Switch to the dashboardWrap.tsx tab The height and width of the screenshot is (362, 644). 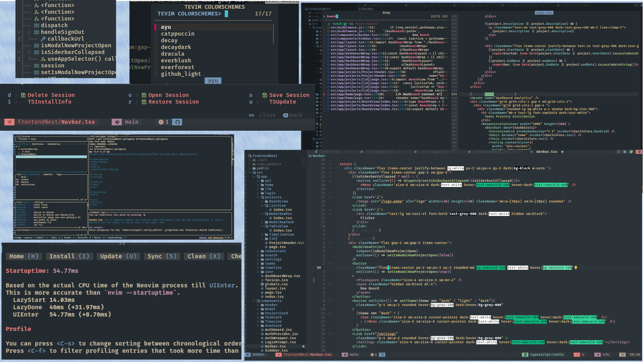[491, 152]
